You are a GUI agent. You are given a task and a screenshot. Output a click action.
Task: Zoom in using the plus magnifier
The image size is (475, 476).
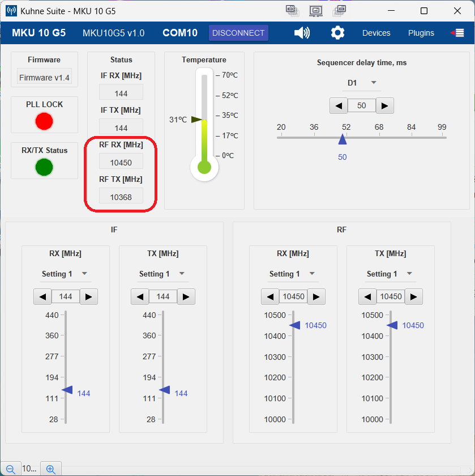coord(50,469)
